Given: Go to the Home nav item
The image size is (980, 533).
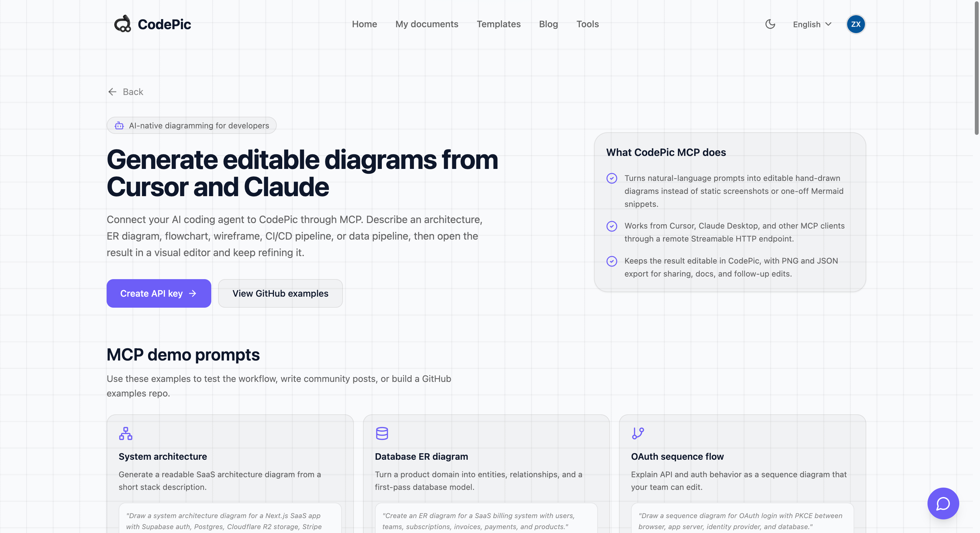Looking at the screenshot, I should (365, 24).
